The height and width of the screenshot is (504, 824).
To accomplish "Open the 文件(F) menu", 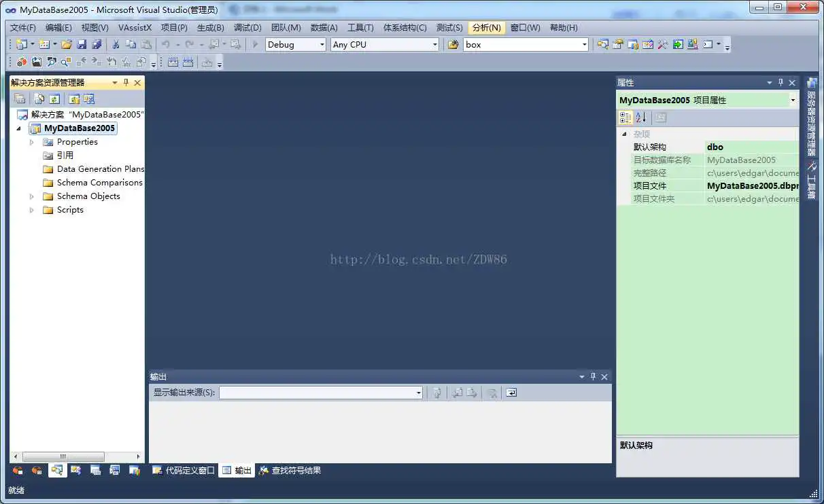I will [23, 28].
